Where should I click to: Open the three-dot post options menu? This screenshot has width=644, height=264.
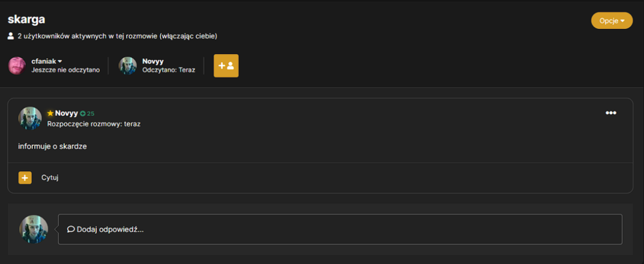611,113
